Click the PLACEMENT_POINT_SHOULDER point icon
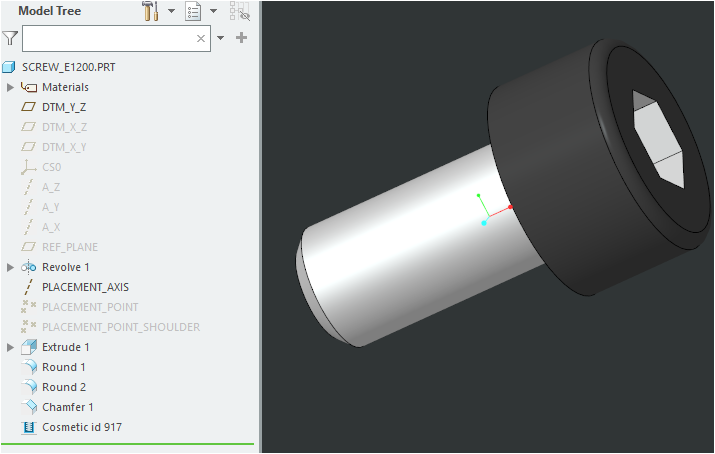The image size is (715, 454). pyautogui.click(x=29, y=327)
